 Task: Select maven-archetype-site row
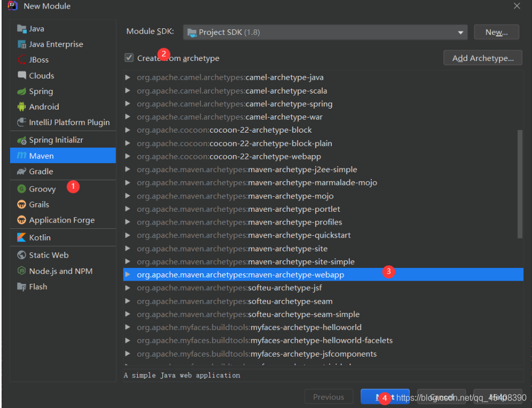323,248
